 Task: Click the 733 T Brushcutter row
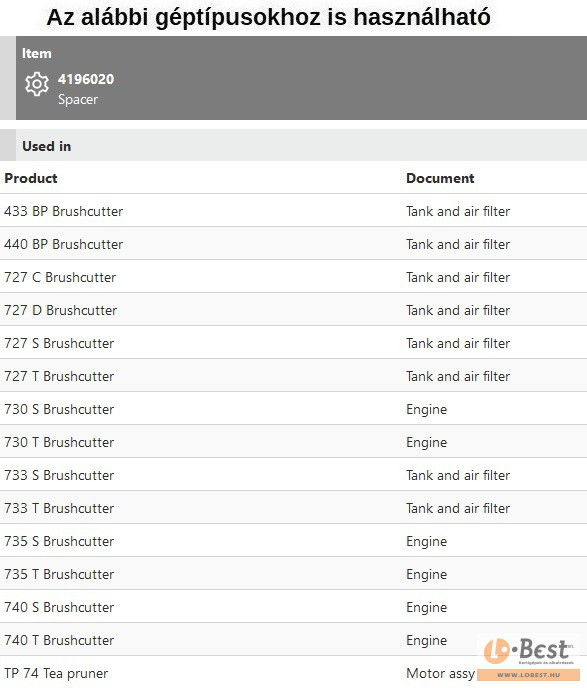click(294, 508)
